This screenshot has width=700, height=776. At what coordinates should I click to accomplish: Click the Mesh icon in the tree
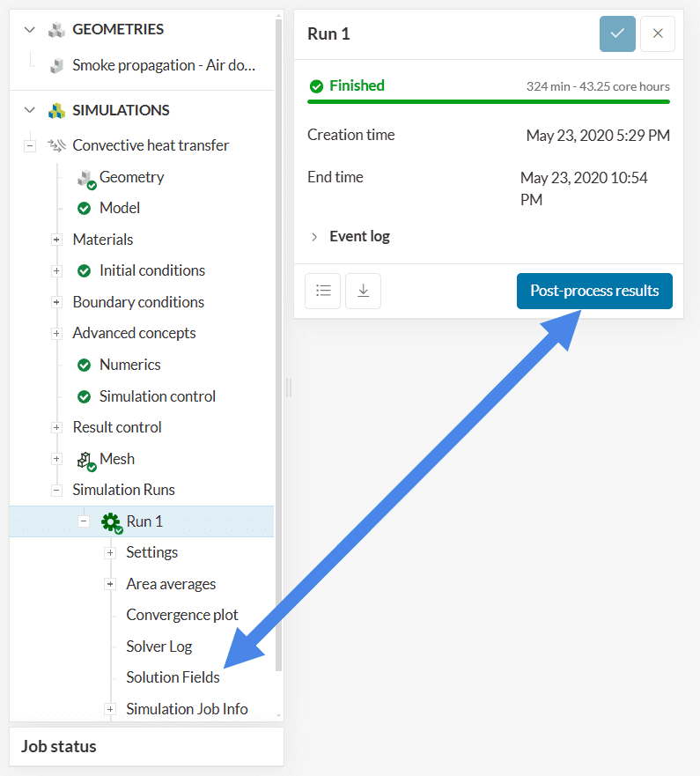pos(85,460)
